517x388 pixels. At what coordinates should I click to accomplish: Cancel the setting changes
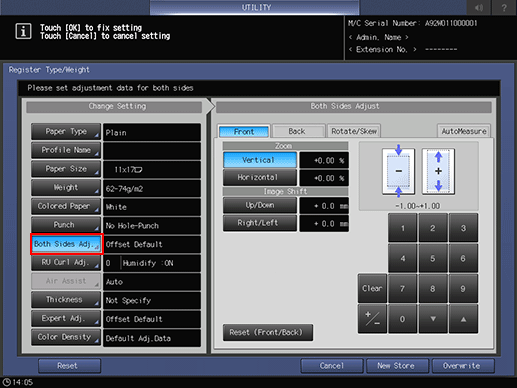[x=332, y=366]
